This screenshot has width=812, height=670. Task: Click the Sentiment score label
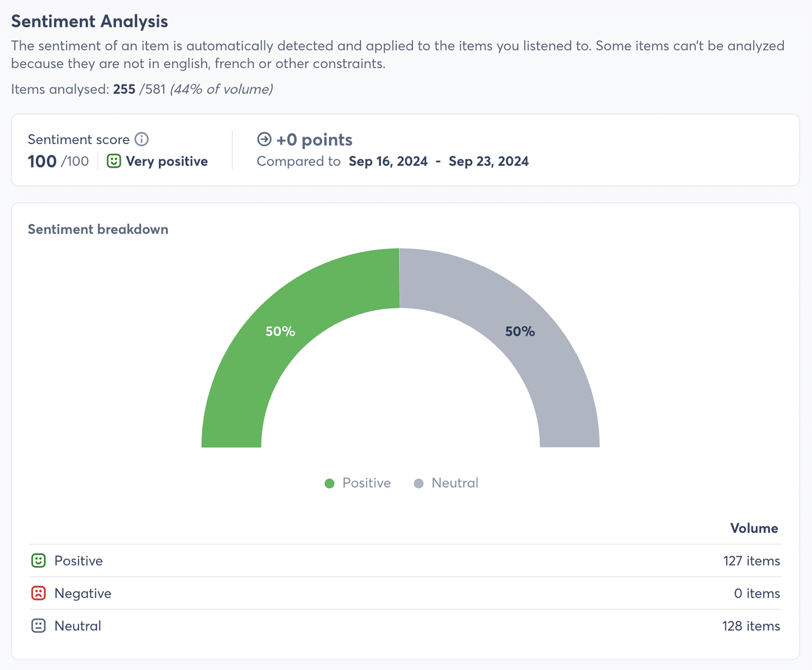tap(79, 140)
